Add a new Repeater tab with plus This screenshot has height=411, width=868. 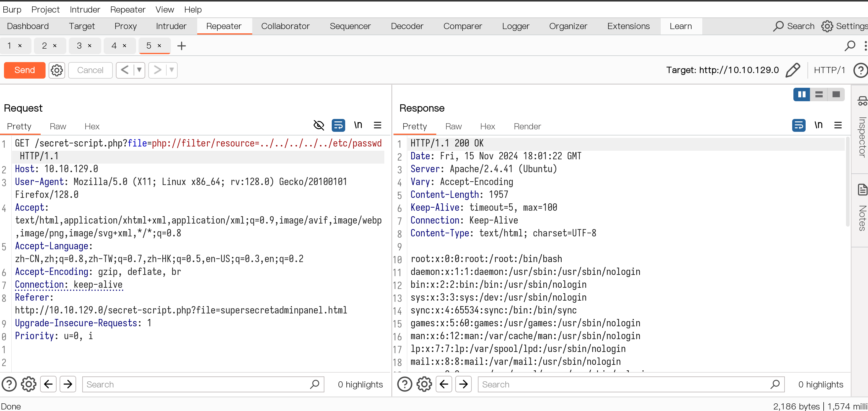pyautogui.click(x=182, y=46)
